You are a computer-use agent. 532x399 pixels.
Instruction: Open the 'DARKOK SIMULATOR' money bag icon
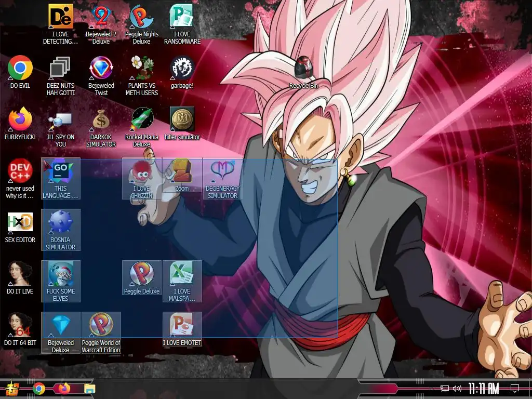coord(101,127)
